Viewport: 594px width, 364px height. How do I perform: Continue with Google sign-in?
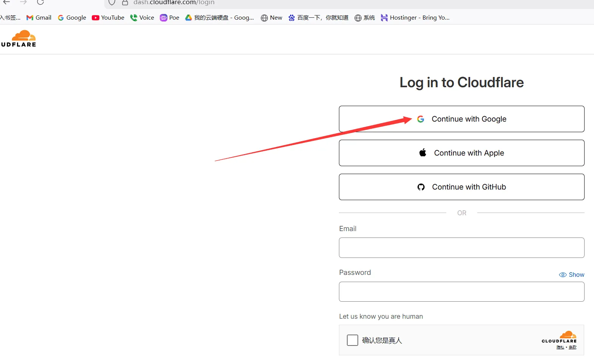click(x=461, y=119)
